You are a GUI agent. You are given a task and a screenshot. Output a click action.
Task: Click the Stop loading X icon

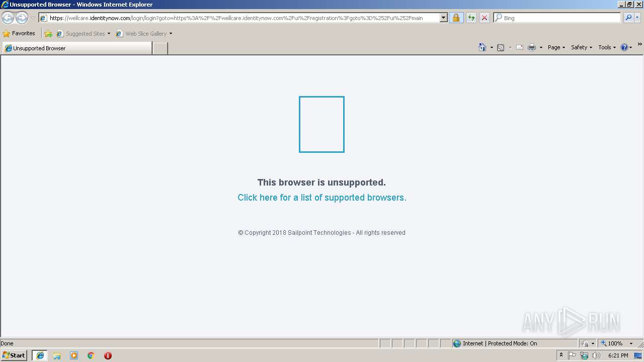[484, 18]
